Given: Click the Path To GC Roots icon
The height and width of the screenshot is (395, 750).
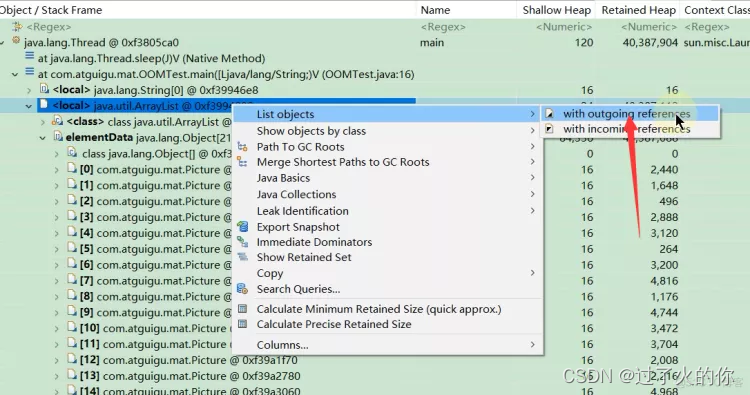Looking at the screenshot, I should point(243,147).
